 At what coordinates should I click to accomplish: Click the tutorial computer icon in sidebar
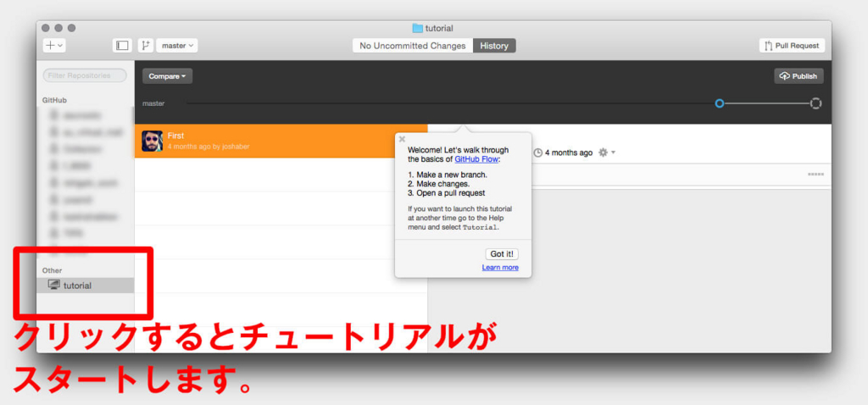tap(53, 285)
